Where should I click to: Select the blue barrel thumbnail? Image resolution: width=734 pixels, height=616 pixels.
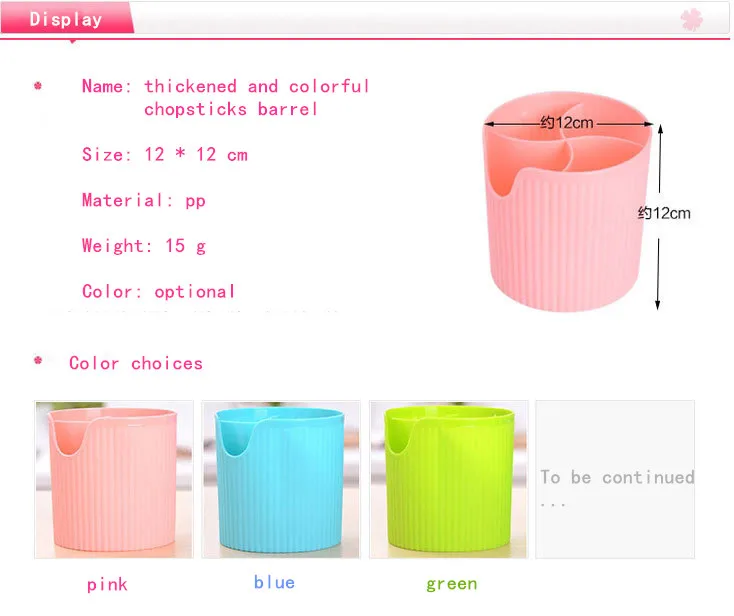(x=281, y=479)
